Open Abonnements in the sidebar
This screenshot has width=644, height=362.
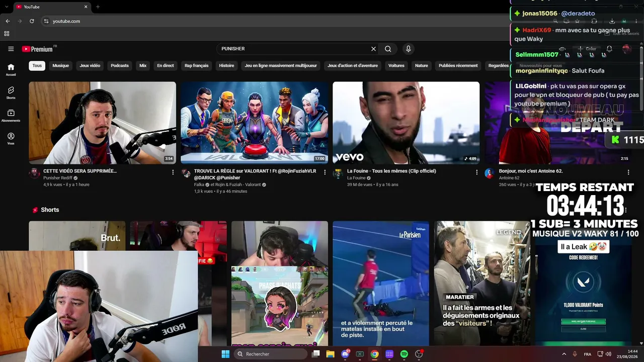click(x=11, y=116)
